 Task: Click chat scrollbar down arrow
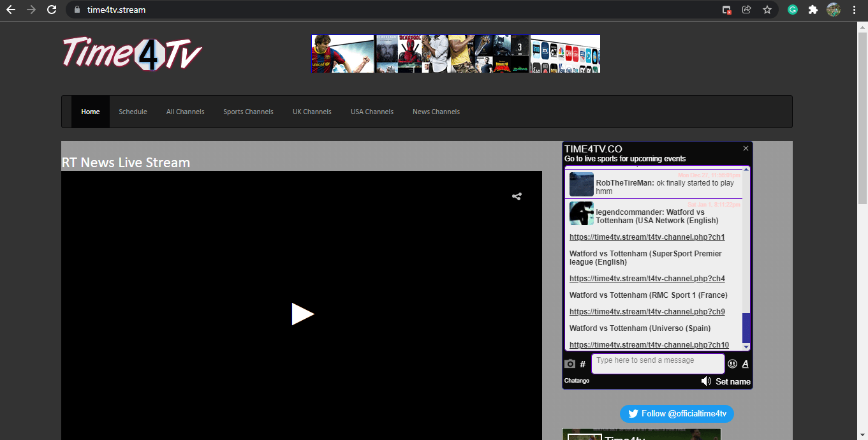point(746,347)
